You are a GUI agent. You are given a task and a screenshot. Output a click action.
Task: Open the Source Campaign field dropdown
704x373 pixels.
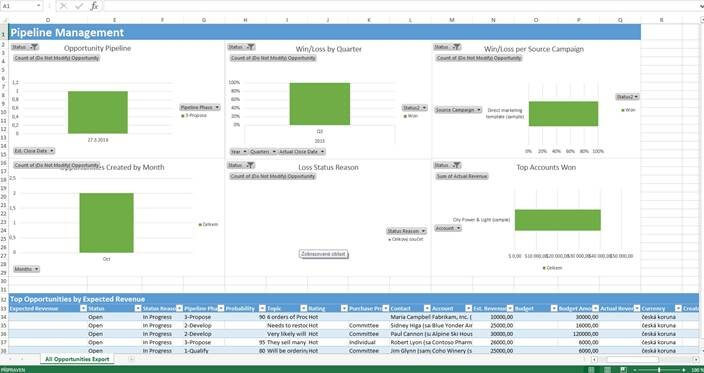[458, 110]
